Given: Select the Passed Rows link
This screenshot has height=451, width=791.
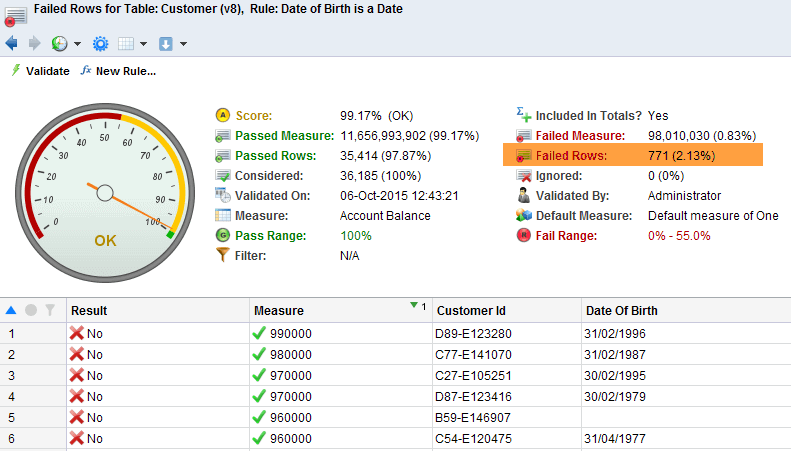Looking at the screenshot, I should [275, 156].
